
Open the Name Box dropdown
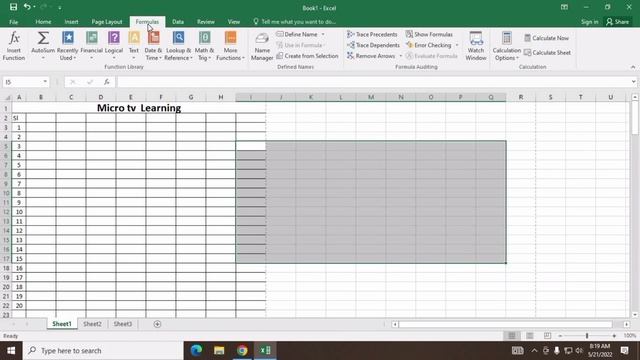(45, 82)
